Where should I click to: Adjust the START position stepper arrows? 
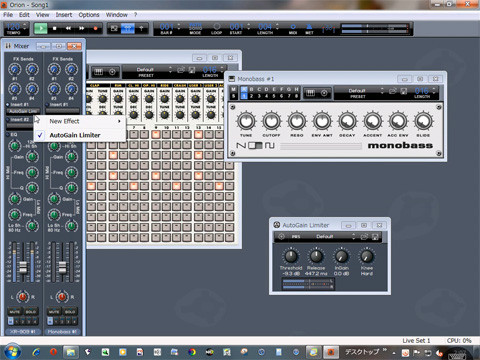pyautogui.click(x=249, y=27)
